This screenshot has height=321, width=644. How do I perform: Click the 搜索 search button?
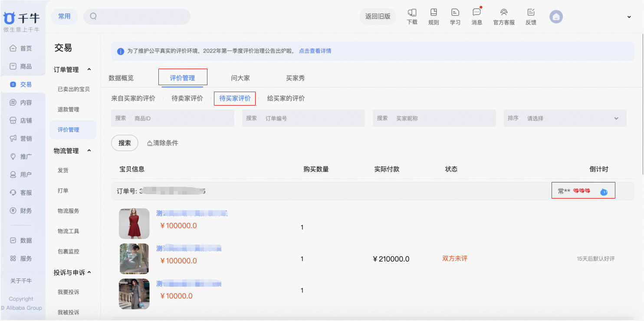pyautogui.click(x=125, y=143)
